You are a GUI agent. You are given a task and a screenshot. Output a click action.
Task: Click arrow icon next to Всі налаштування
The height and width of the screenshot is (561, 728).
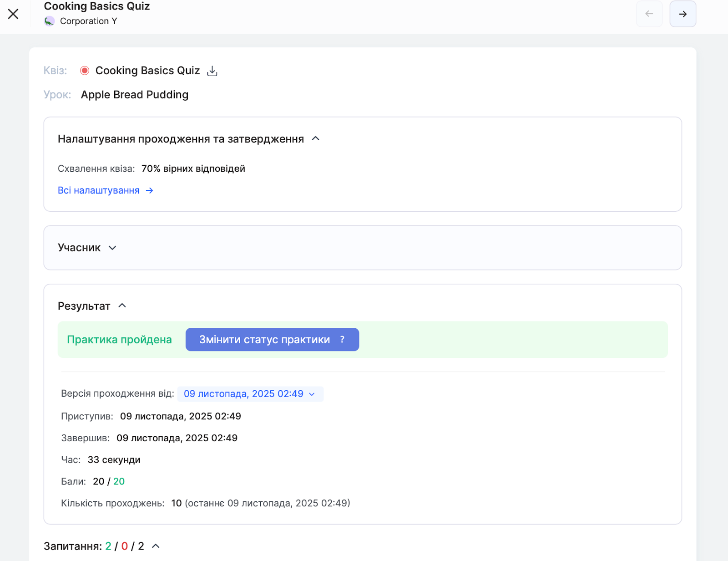[x=149, y=191]
